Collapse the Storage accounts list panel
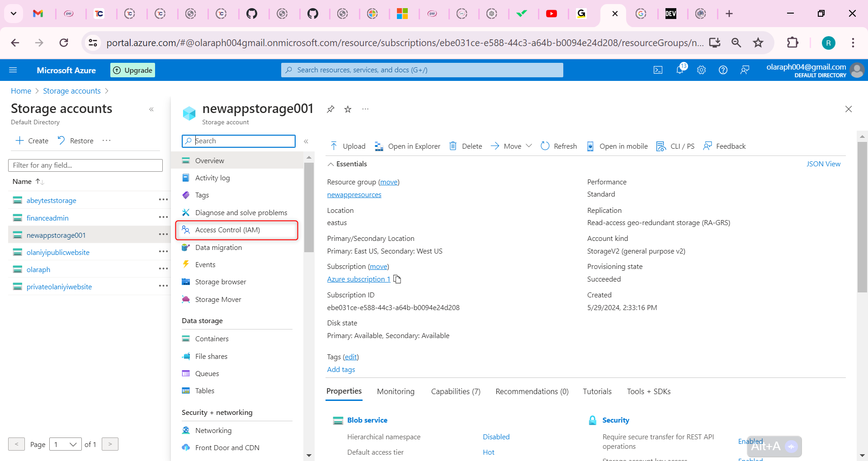This screenshot has width=868, height=461. [x=151, y=109]
